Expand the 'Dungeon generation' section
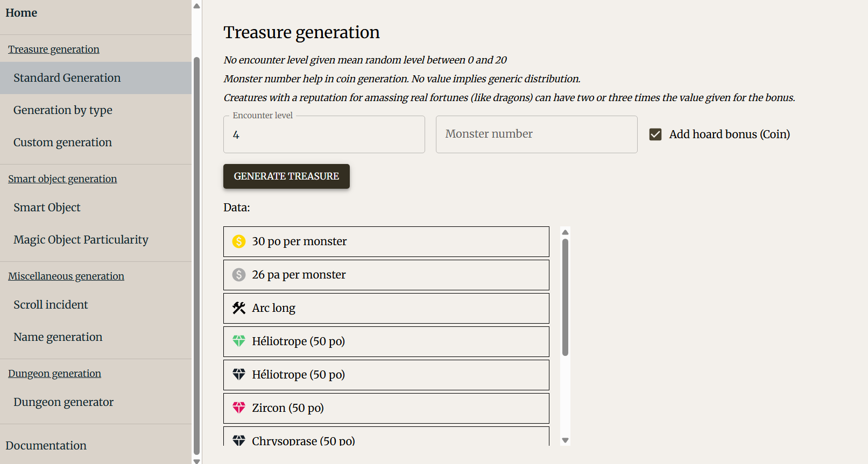 click(x=54, y=373)
